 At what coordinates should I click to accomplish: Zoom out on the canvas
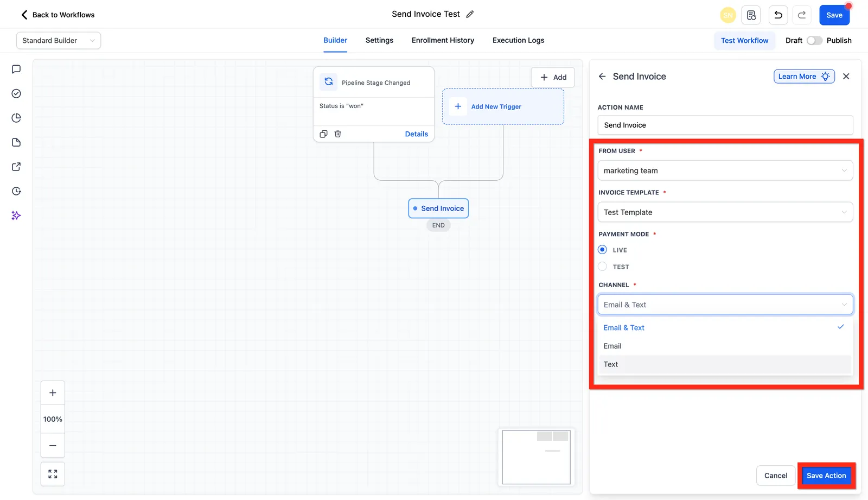click(x=53, y=446)
